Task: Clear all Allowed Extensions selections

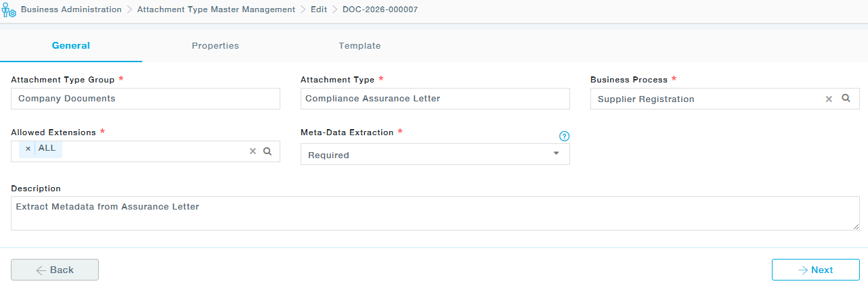Action: [x=253, y=151]
